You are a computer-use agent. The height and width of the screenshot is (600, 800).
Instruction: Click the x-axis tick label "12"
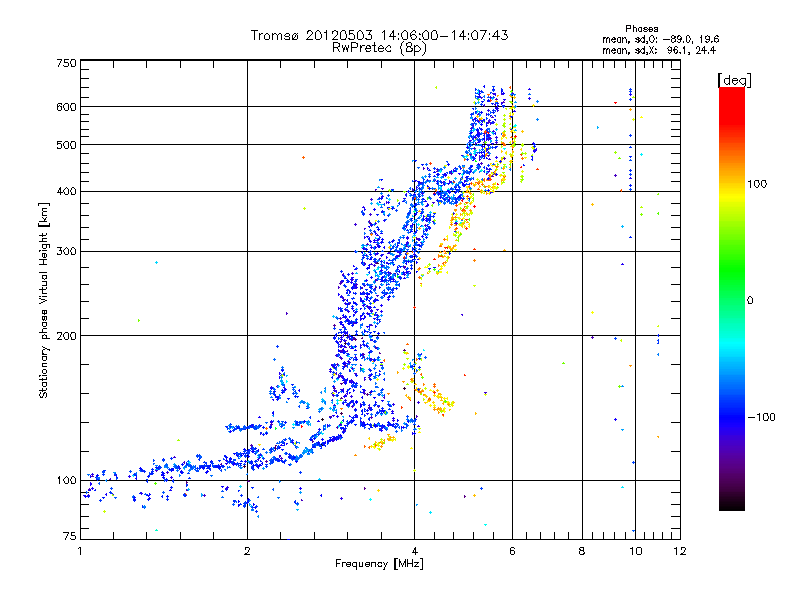[680, 551]
